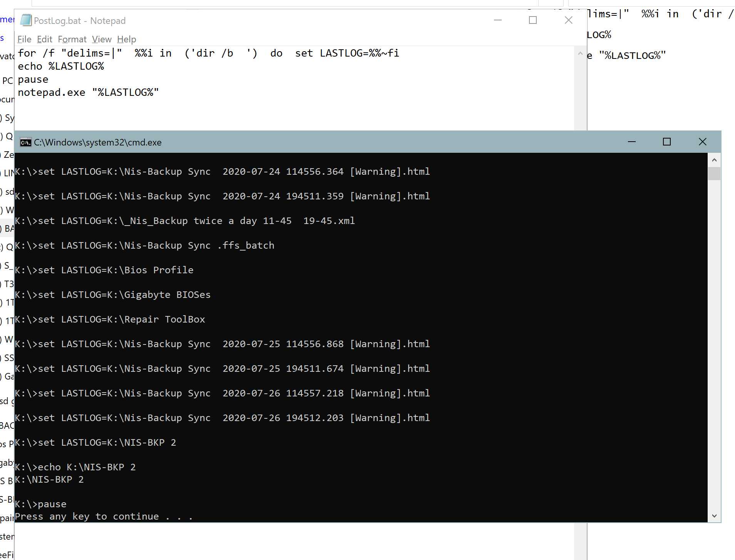Click the cmd line with 2020-07-25 114556.868
Viewport: 735px width, 560px height.
point(222,344)
